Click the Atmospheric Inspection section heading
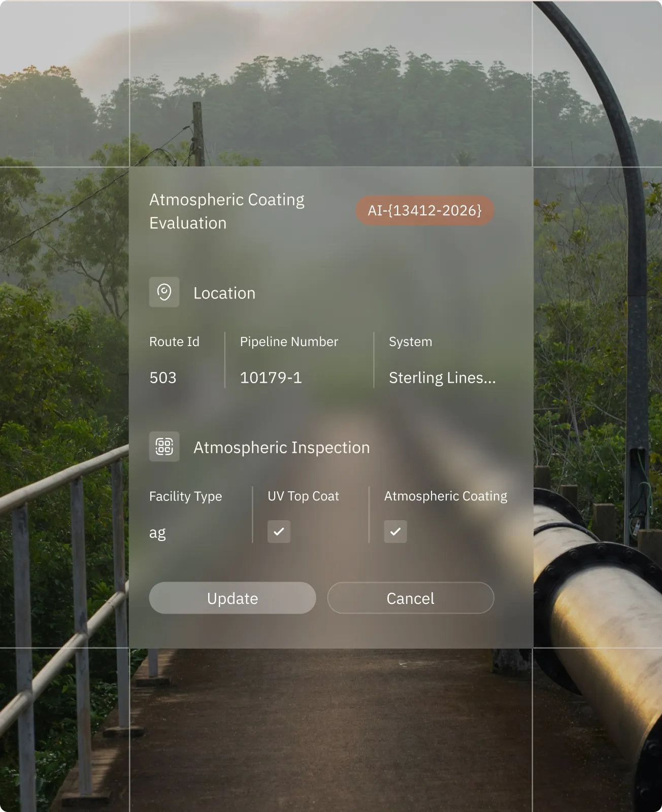The height and width of the screenshot is (812, 662). click(x=282, y=448)
